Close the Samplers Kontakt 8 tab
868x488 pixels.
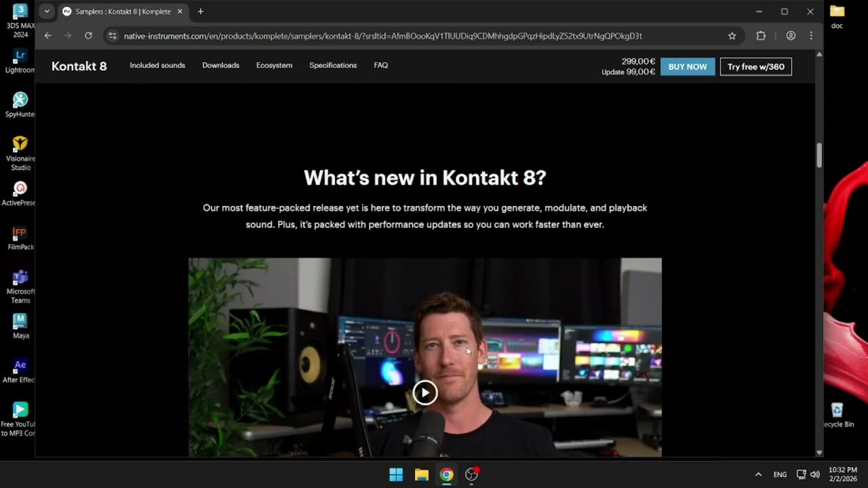(180, 12)
